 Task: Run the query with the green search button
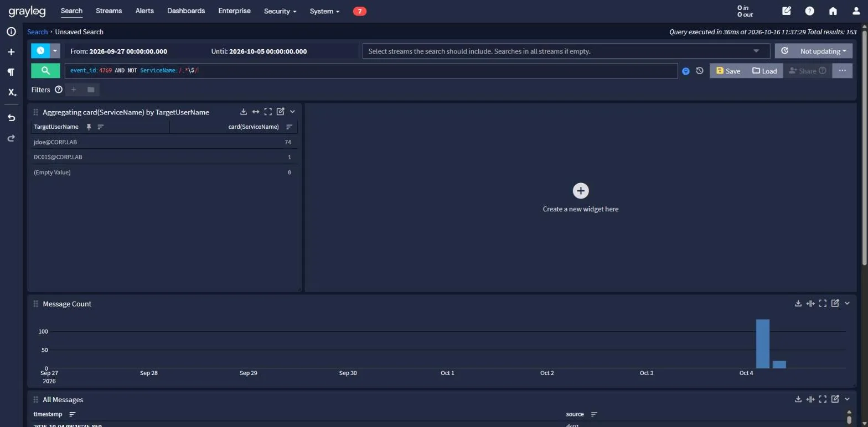pyautogui.click(x=45, y=71)
